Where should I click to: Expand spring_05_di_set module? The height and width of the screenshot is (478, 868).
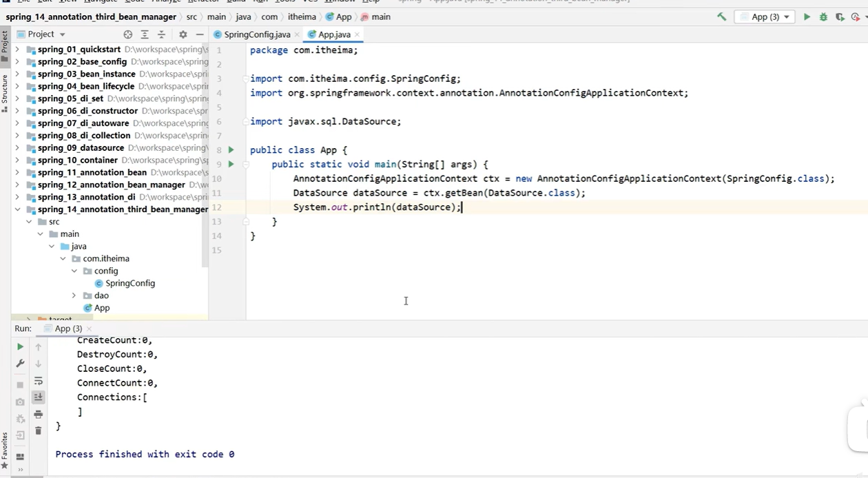pyautogui.click(x=19, y=98)
